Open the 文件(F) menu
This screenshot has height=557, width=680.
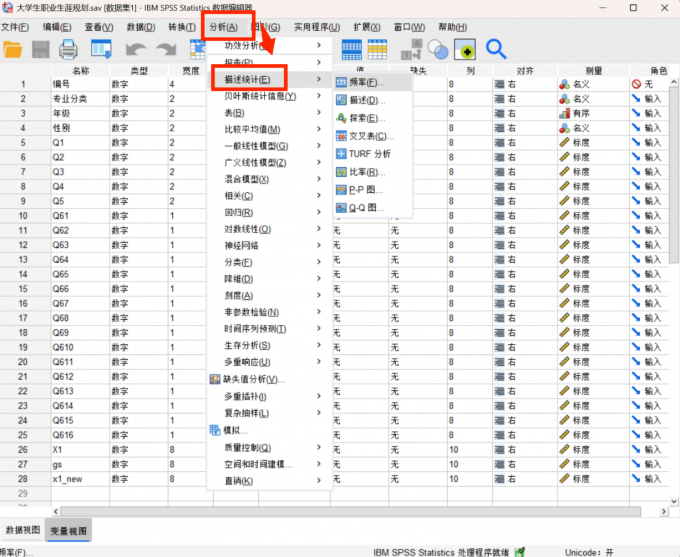(15, 27)
